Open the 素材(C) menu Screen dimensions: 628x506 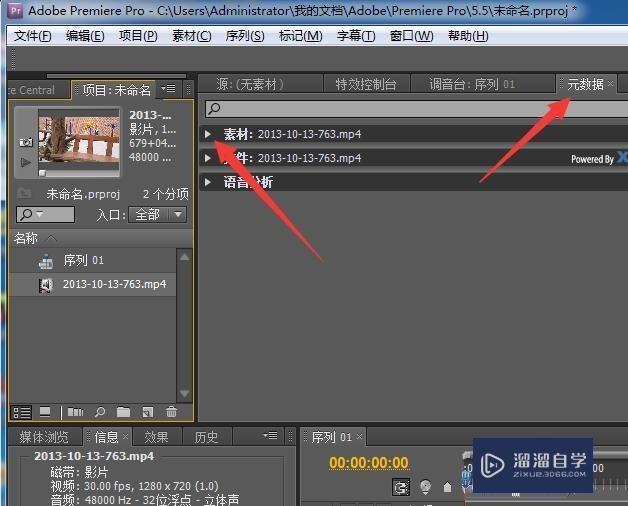(191, 36)
